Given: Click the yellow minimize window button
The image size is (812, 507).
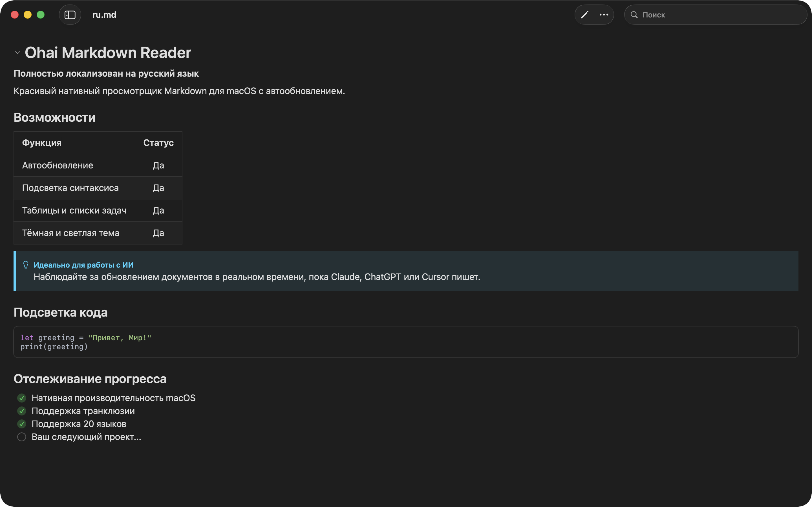Looking at the screenshot, I should point(28,15).
